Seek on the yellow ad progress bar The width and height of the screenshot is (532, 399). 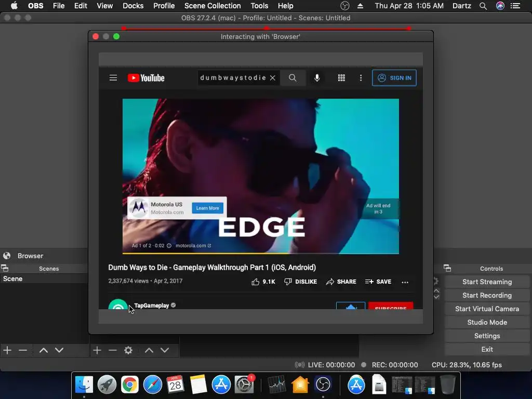click(x=261, y=253)
